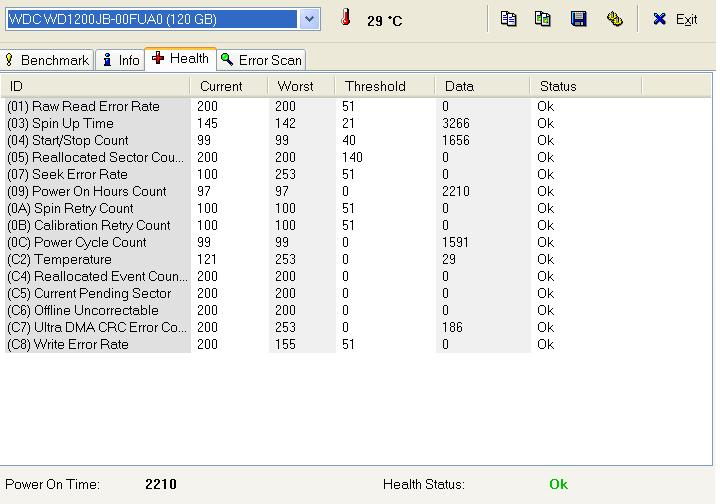Select the Health tab

click(x=180, y=58)
